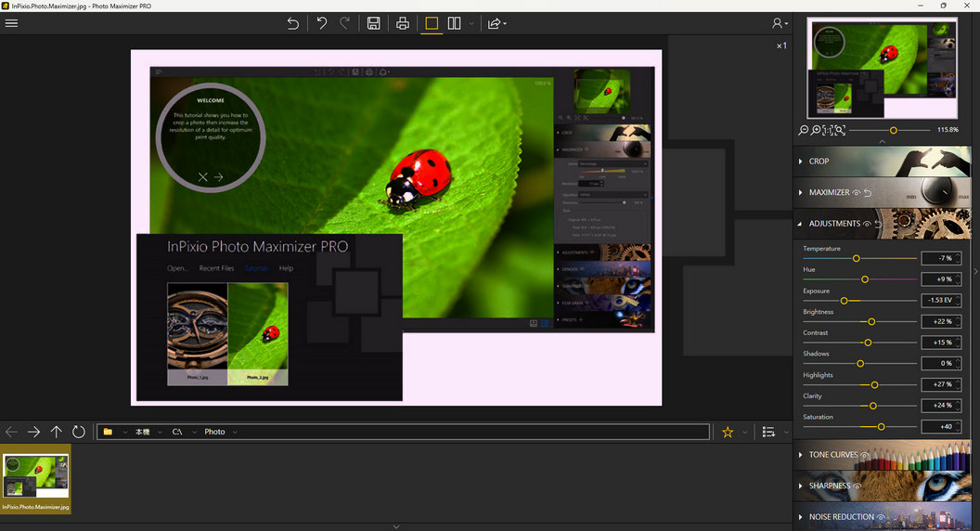Toggle SHARPNESS visibility eye
The image size is (980, 531).
pos(857,486)
